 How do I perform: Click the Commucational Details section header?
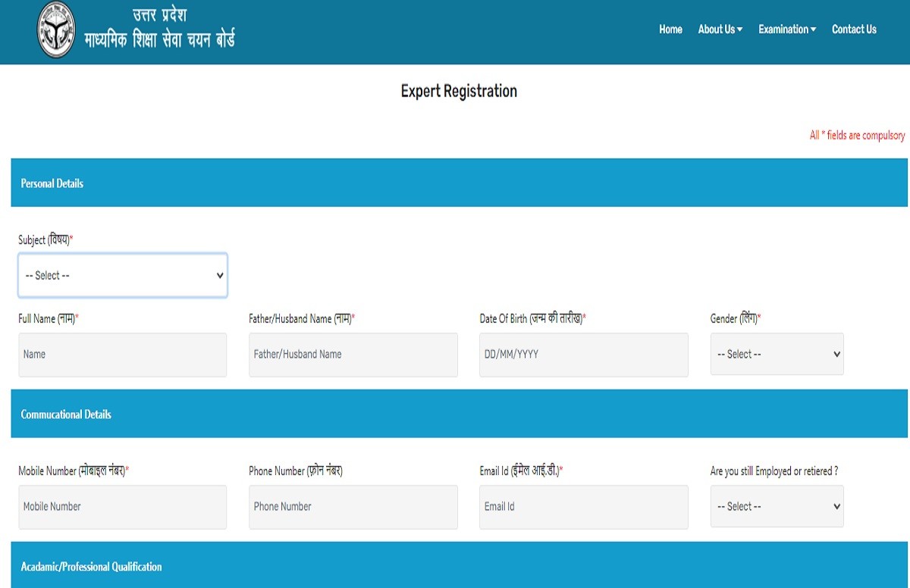66,414
